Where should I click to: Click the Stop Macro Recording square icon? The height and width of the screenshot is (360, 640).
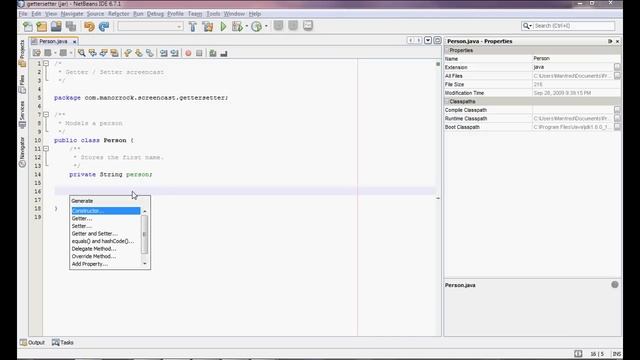[199, 53]
